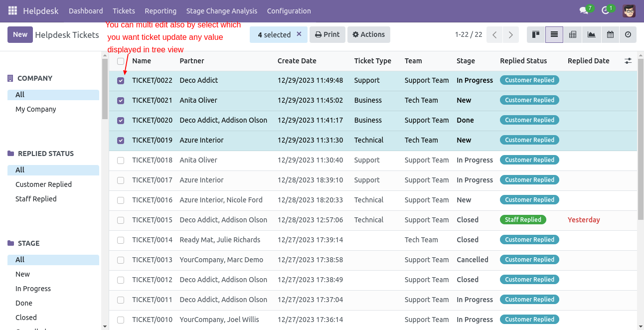Screen dimensions: 644x330
Task: Uncheck TICKET/0021 checkbox
Action: tap(121, 100)
